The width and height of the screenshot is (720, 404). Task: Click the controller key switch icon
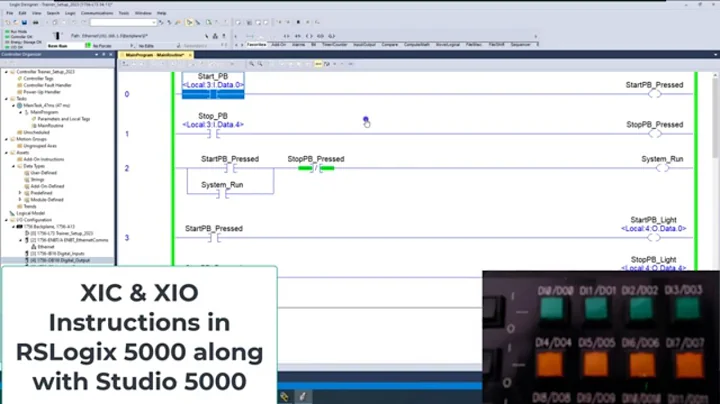pos(56,36)
